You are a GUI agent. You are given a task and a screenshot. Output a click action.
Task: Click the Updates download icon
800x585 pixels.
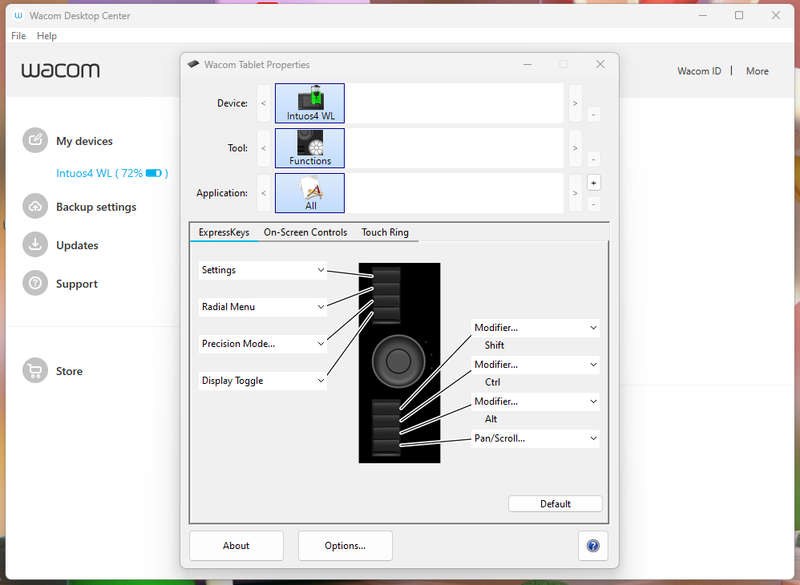[35, 245]
